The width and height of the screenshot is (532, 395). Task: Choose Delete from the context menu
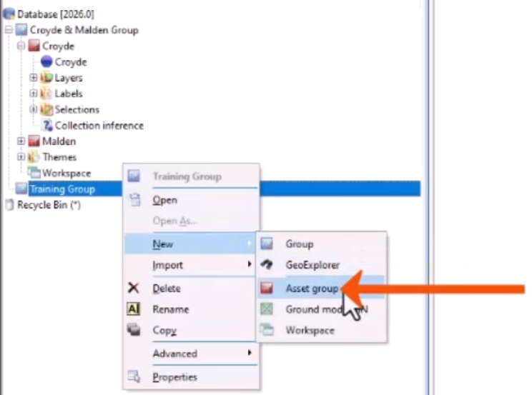(190, 289)
